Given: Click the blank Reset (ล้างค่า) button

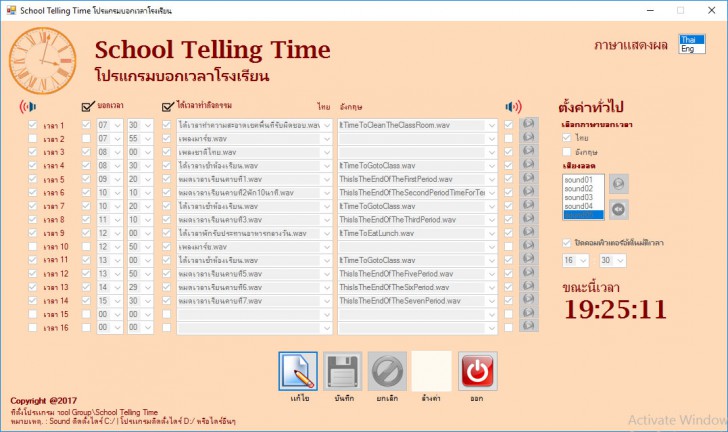Looking at the screenshot, I should click(x=432, y=371).
